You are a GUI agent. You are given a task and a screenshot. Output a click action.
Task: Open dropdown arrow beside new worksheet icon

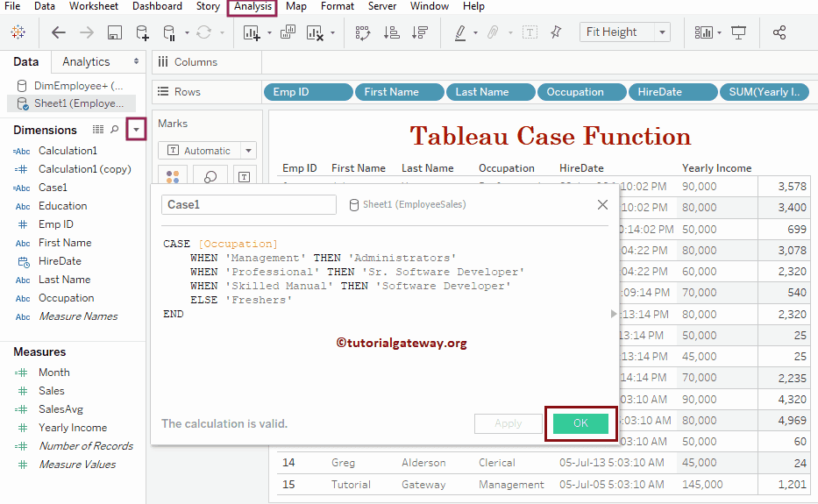coord(269,33)
